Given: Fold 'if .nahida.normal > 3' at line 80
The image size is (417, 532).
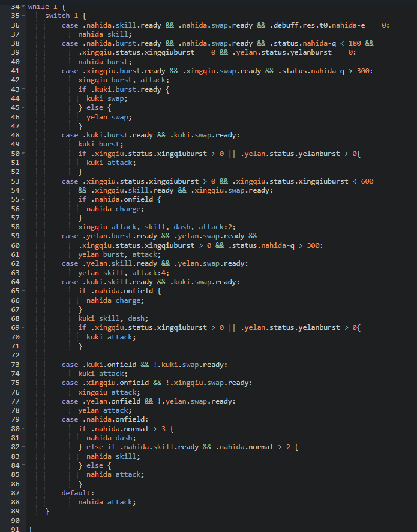Looking at the screenshot, I should pyautogui.click(x=23, y=429).
